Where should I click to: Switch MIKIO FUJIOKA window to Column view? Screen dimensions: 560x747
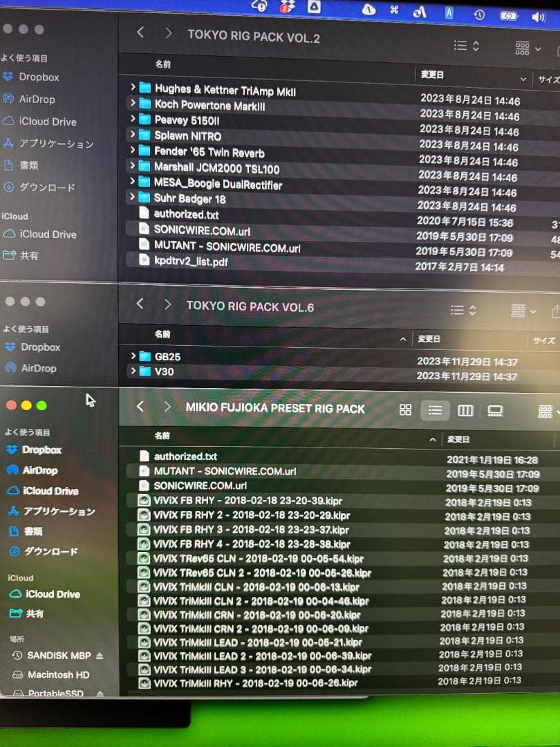click(465, 409)
